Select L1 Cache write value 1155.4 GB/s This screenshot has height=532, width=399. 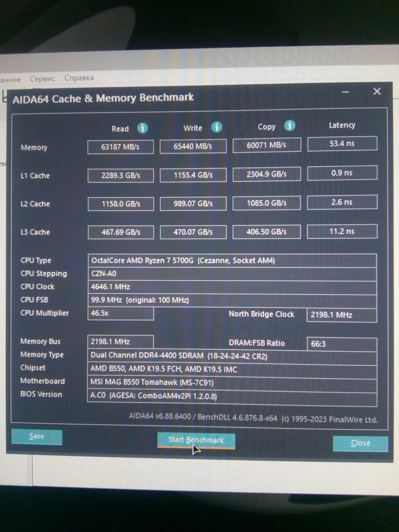(x=193, y=175)
